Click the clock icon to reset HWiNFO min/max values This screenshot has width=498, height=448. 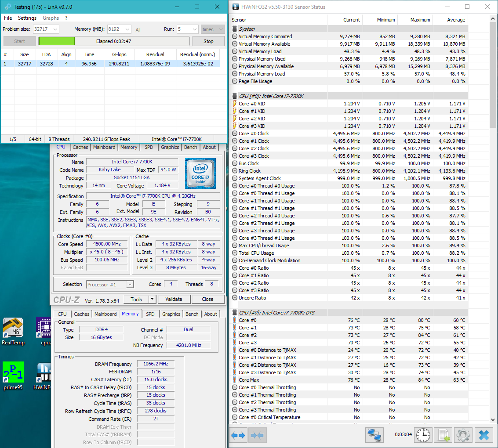(x=423, y=435)
